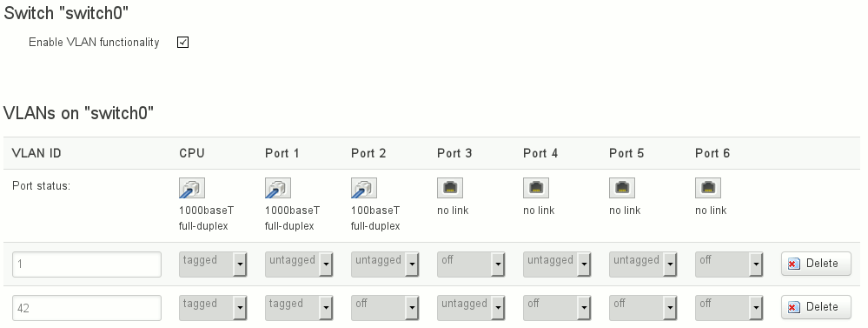Click the Port 1 connected cable icon

[x=277, y=189]
